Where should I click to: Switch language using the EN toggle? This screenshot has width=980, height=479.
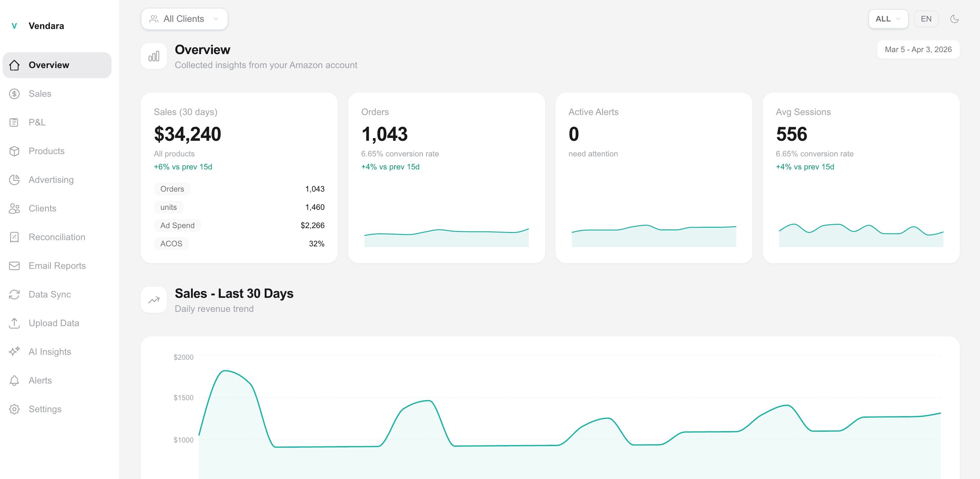click(926, 19)
